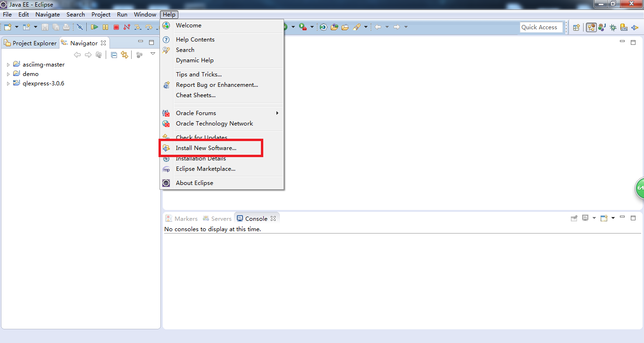This screenshot has height=343, width=644.
Task: Expand the qlexpress-3.0.6 project
Action: coord(8,84)
